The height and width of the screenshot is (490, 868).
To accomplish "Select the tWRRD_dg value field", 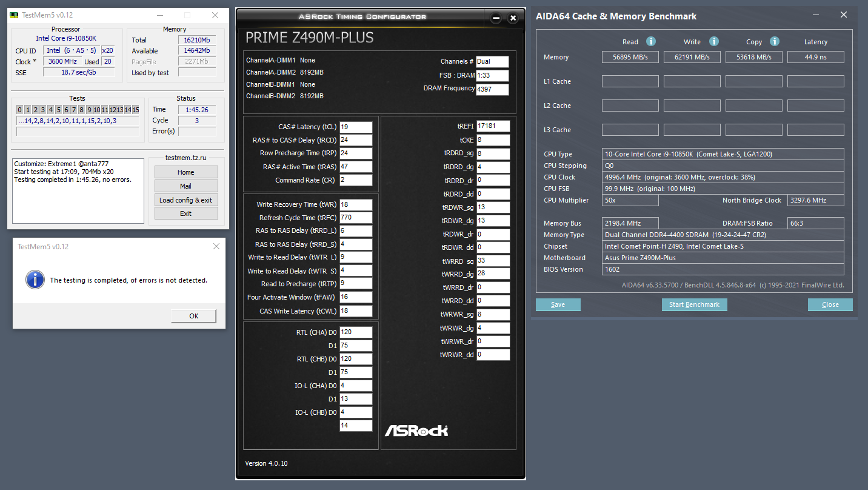I will [x=493, y=274].
